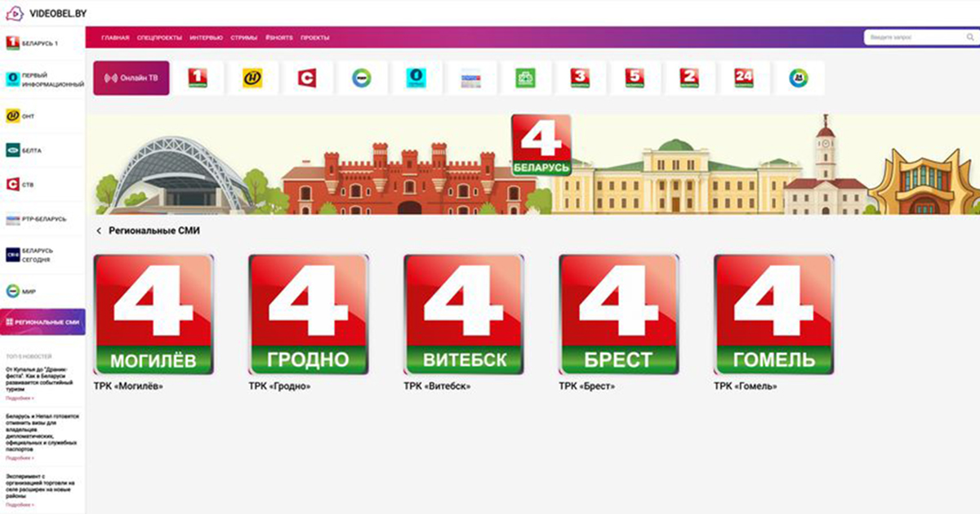The height and width of the screenshot is (514, 980).
Task: Switch to the Стримы menu item
Action: point(244,38)
